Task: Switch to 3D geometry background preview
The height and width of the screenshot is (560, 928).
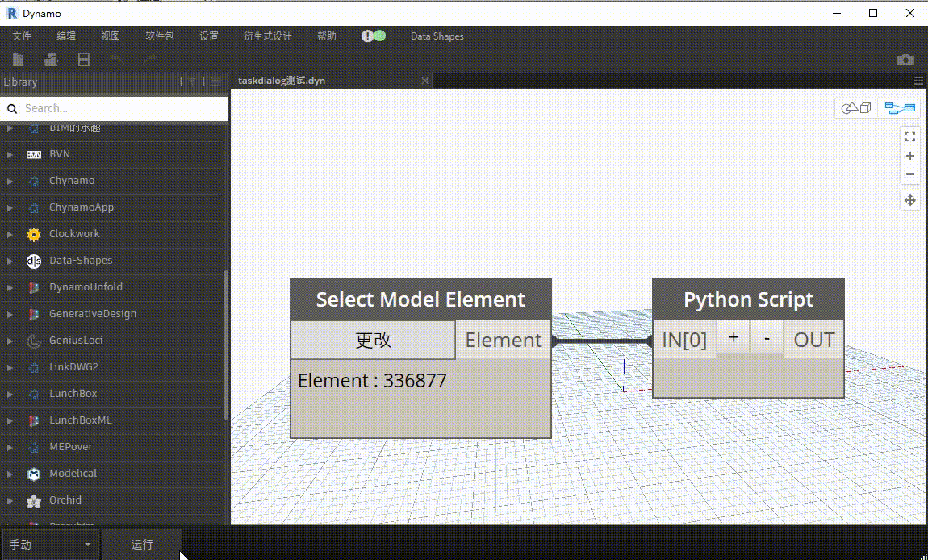Action: (856, 108)
